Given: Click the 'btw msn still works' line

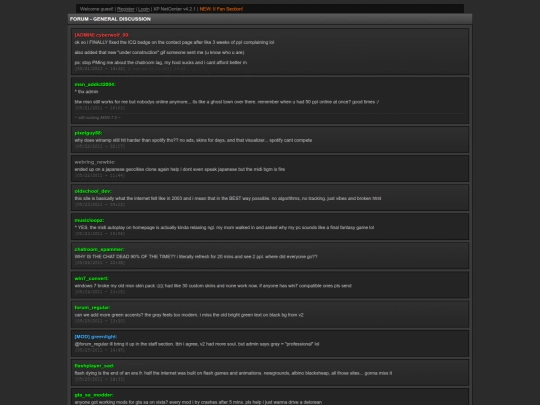Looking at the screenshot, I should click(227, 102).
